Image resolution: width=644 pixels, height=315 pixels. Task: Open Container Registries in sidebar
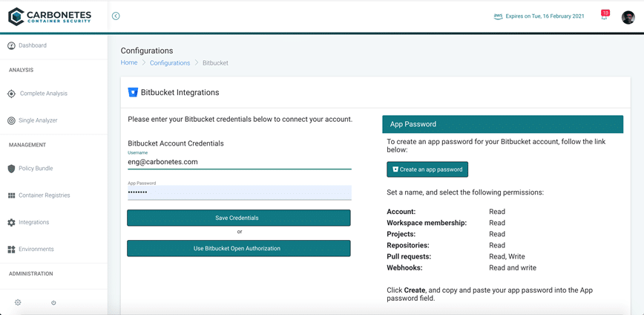[45, 195]
